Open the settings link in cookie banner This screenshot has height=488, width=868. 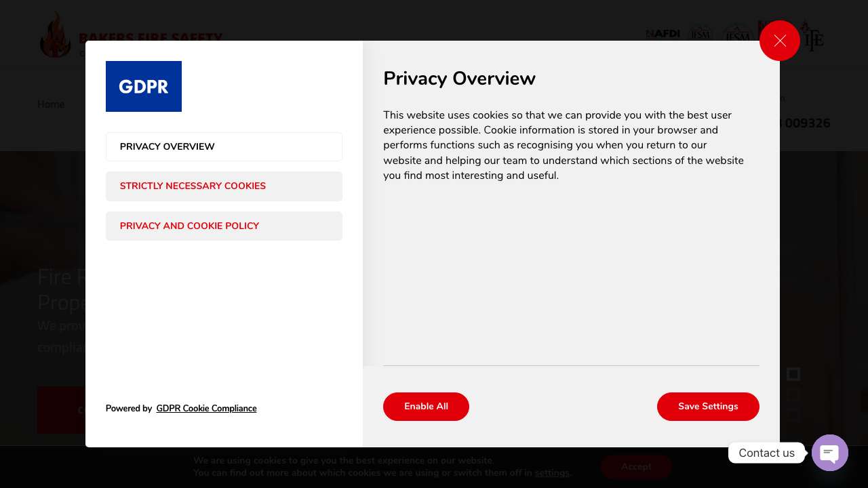point(551,473)
